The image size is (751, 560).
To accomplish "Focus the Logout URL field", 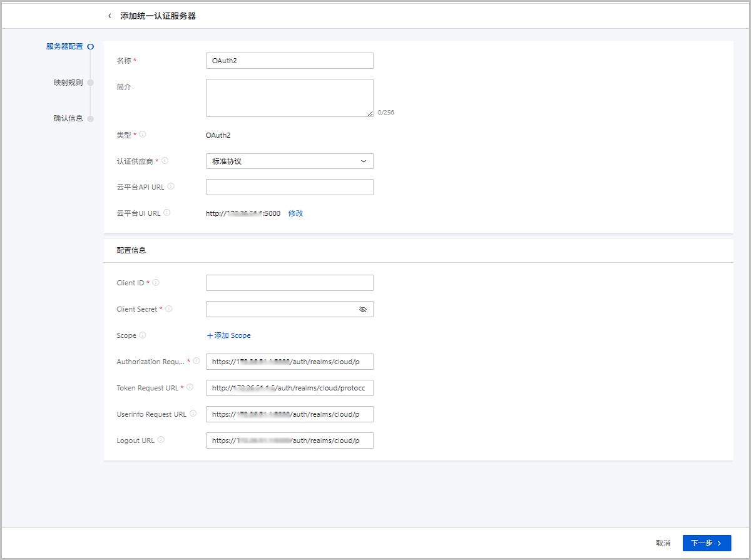I will coord(290,440).
